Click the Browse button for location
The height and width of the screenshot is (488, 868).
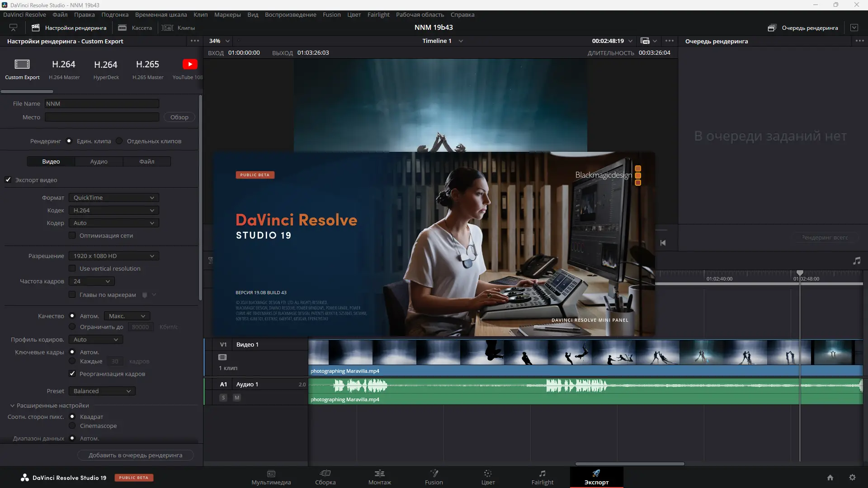(179, 117)
